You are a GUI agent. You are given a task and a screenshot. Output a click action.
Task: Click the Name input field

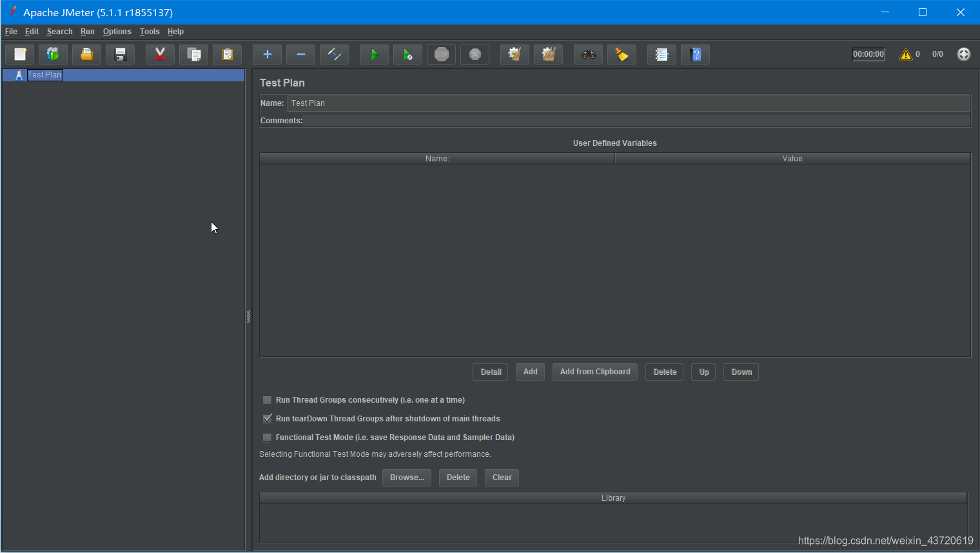[629, 103]
